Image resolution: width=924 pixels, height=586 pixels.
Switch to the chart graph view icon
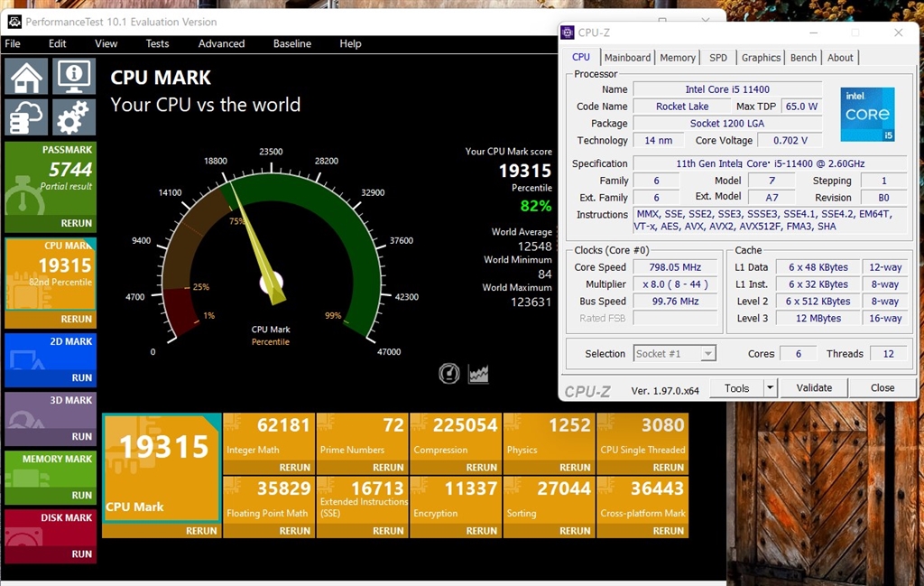tap(478, 373)
